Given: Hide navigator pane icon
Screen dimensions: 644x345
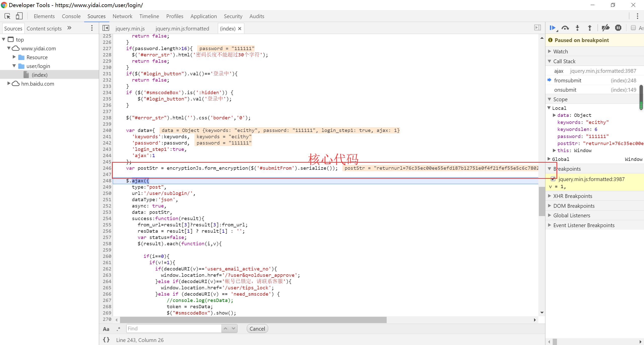Looking at the screenshot, I should [x=106, y=28].
